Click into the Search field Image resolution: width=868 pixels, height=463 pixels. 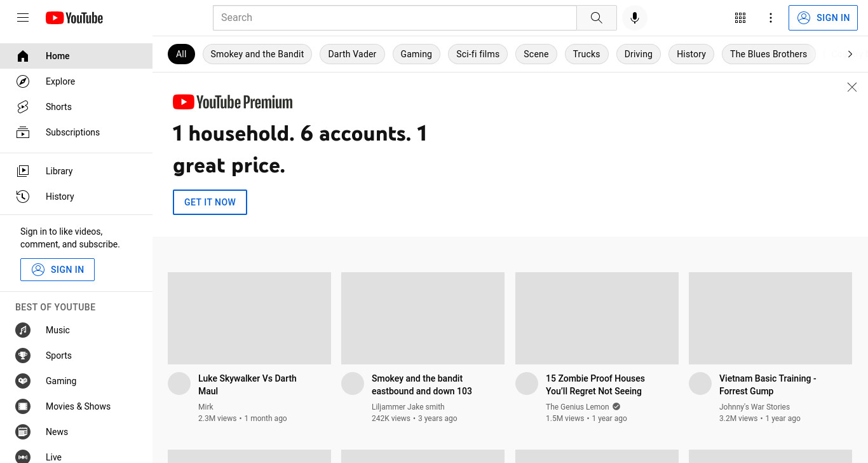(x=395, y=18)
